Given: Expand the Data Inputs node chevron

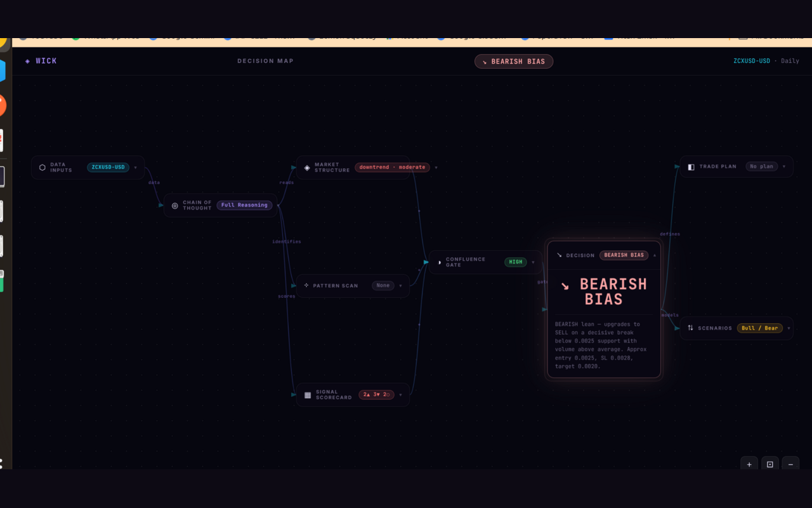Looking at the screenshot, I should pos(135,168).
